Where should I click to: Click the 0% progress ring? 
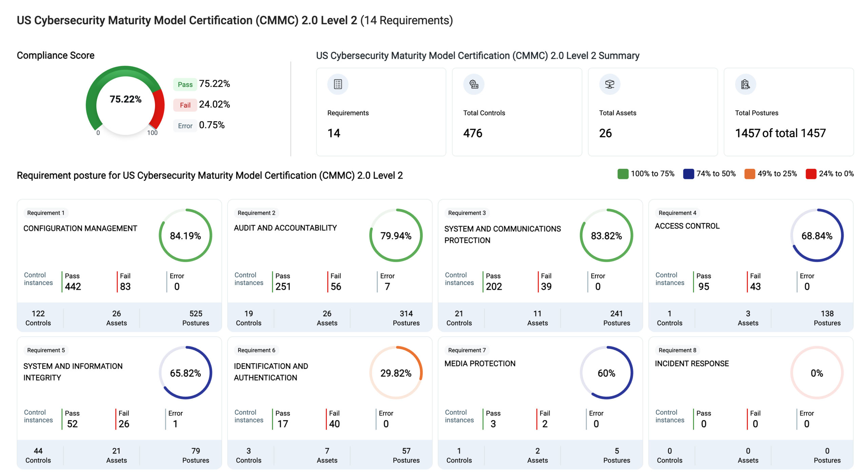pyautogui.click(x=817, y=372)
